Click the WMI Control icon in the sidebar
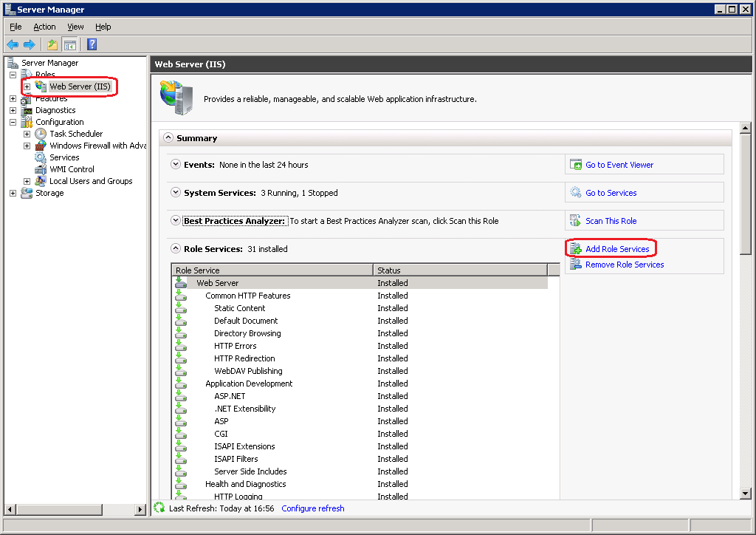The image size is (756, 535). coord(40,168)
